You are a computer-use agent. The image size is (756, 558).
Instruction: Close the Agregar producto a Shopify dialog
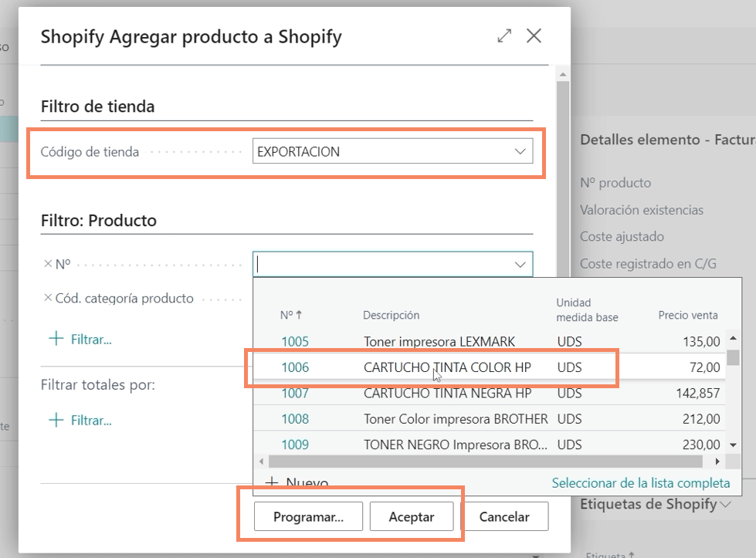534,36
